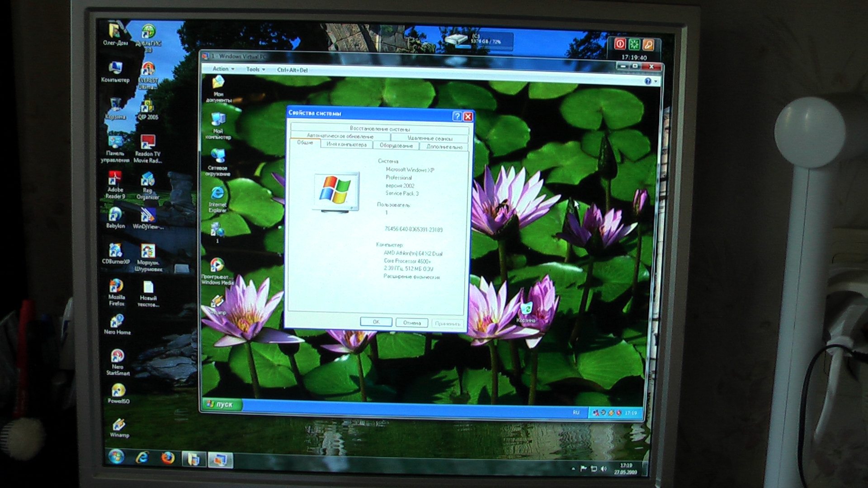Show hidden icons in Windows 7 tray

573,469
